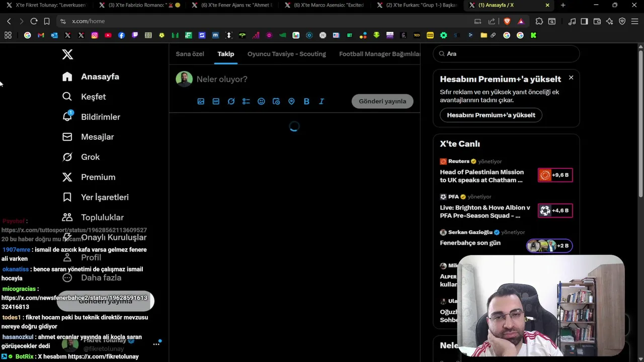Open Premium sidebar item
The height and width of the screenshot is (362, 644).
pos(89,177)
